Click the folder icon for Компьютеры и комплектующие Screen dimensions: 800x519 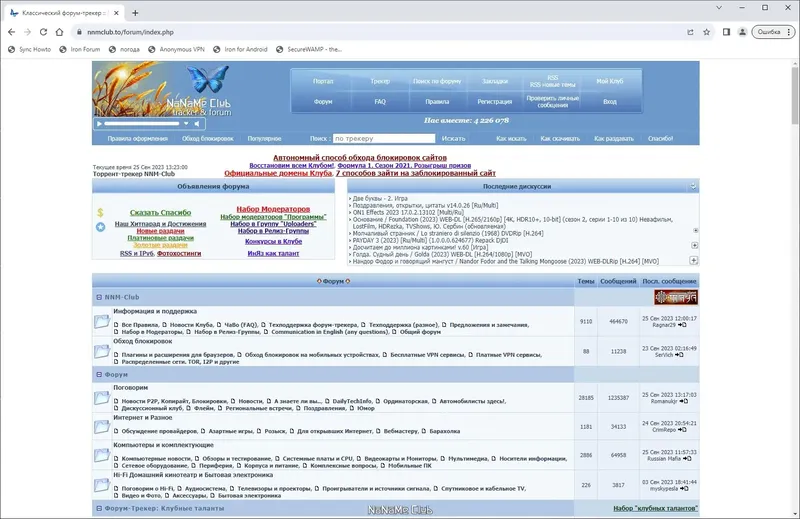pyautogui.click(x=102, y=455)
